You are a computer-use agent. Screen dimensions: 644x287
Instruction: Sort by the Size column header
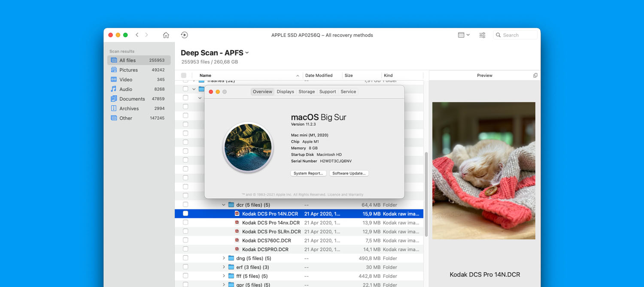point(349,76)
